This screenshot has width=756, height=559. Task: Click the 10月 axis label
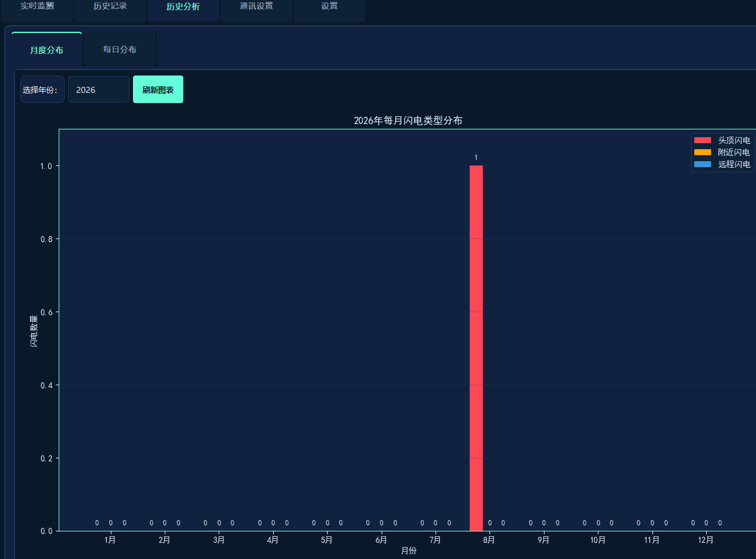(598, 540)
